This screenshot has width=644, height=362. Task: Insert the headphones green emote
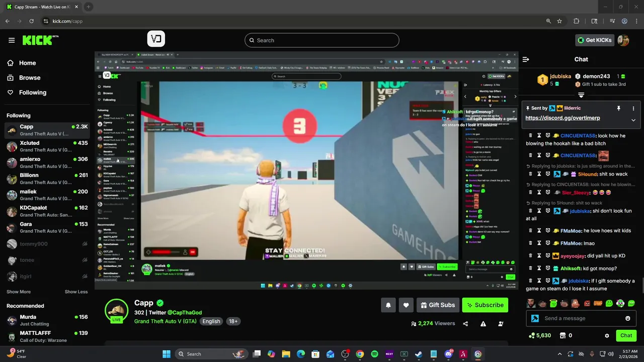620,303
